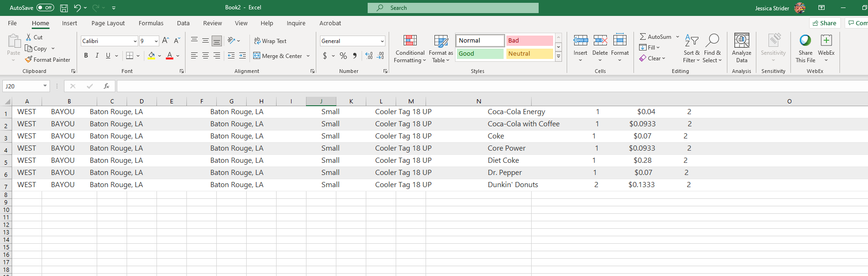Switch to the Page Layout tab
Viewport: 868px width, 276px height.
tap(108, 23)
